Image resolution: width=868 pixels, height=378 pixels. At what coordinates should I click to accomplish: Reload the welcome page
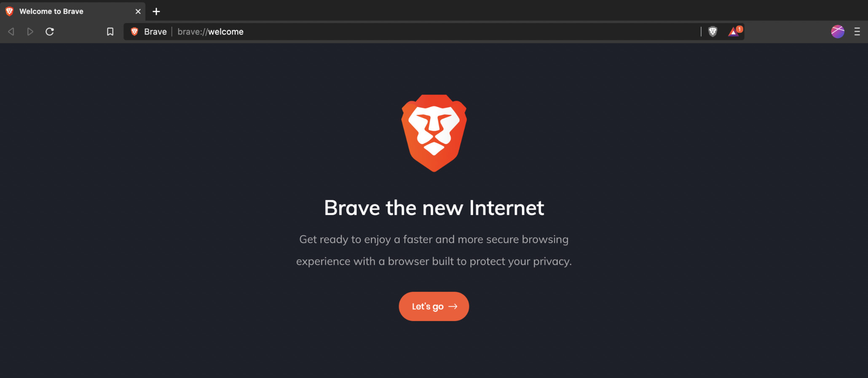tap(50, 32)
